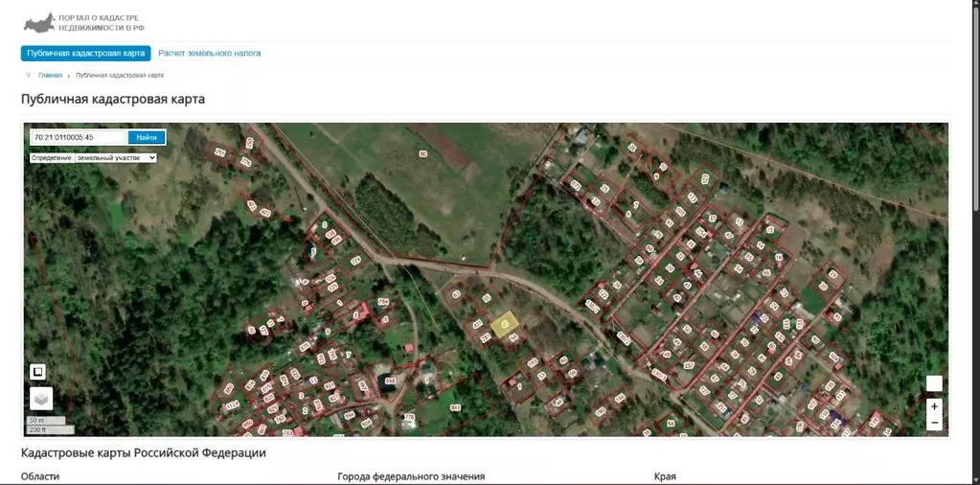Click parcel label 80 in the field
The image size is (980, 485).
[x=423, y=153]
